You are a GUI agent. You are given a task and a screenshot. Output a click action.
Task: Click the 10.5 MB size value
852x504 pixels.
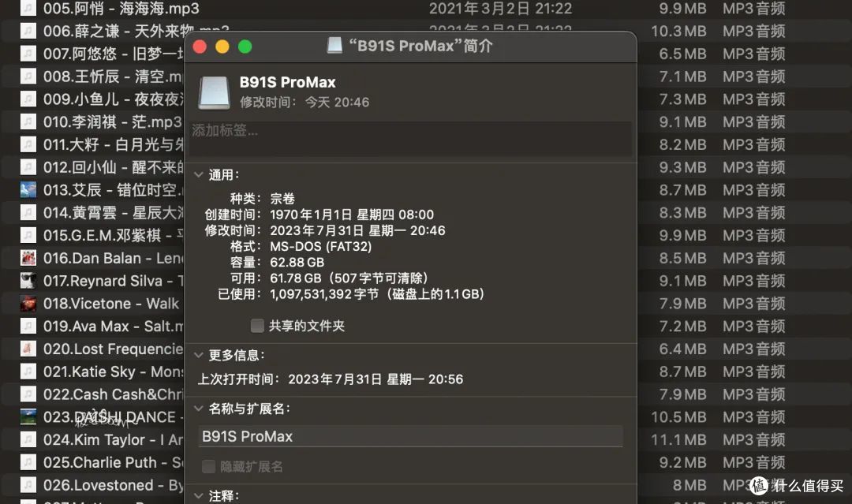pos(679,417)
